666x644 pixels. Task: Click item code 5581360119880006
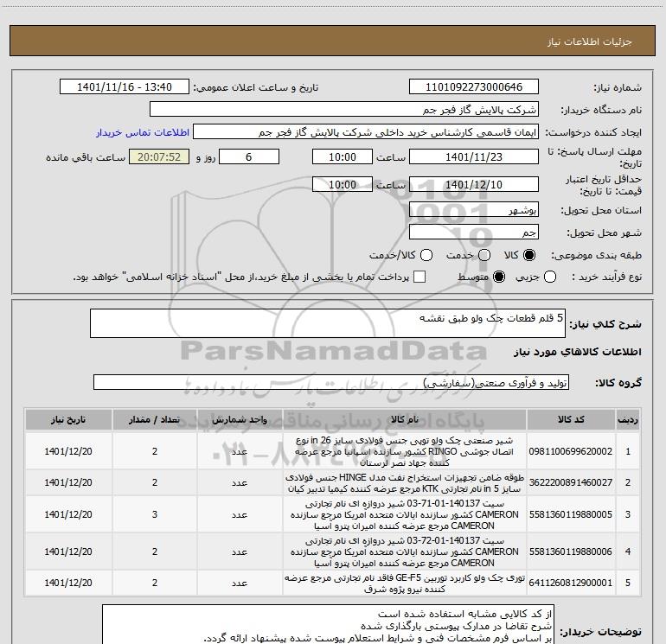coord(571,552)
